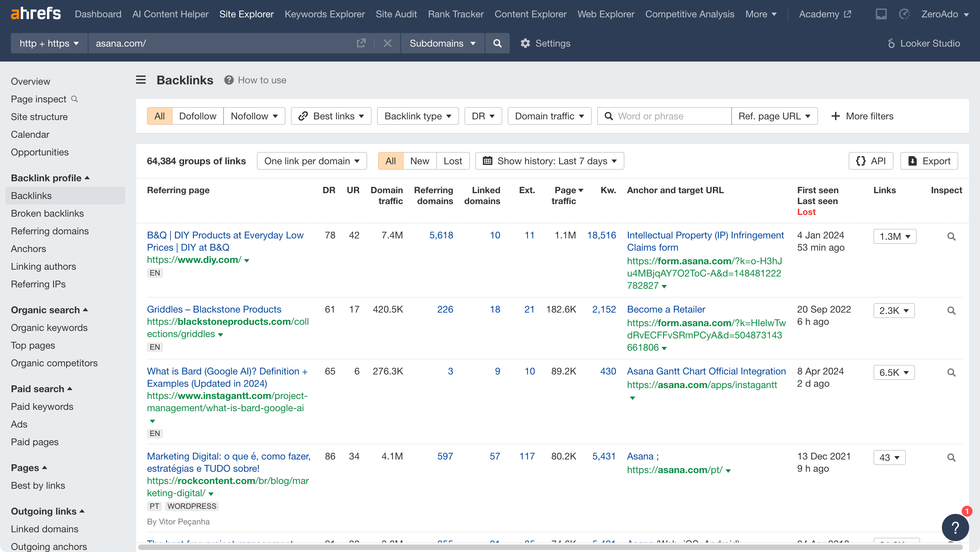This screenshot has width=980, height=552.
Task: Open Content Explorer
Action: coord(530,14)
